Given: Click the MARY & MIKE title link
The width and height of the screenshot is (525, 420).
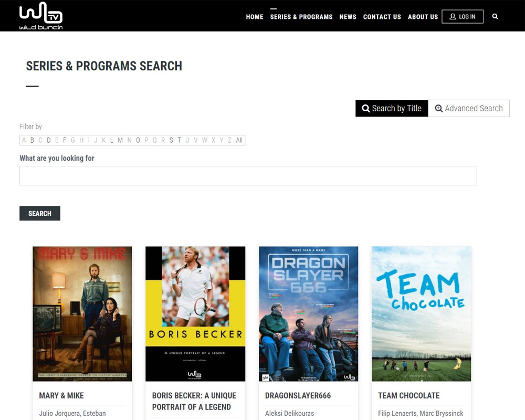Looking at the screenshot, I should coord(61,395).
